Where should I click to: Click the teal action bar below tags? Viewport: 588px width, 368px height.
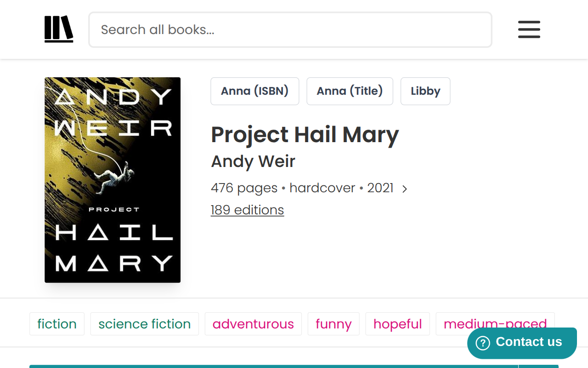[x=274, y=366]
